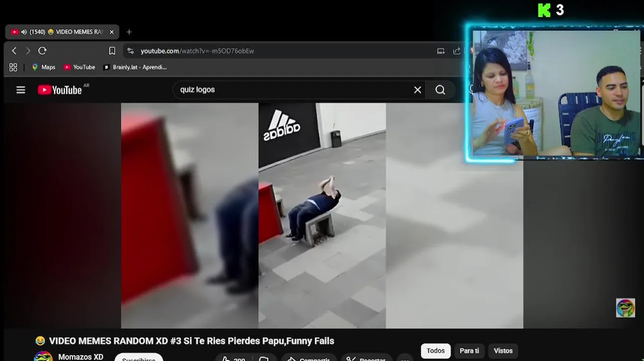The image size is (644, 361).
Task: Select the Vistos filter chip
Action: tap(503, 351)
